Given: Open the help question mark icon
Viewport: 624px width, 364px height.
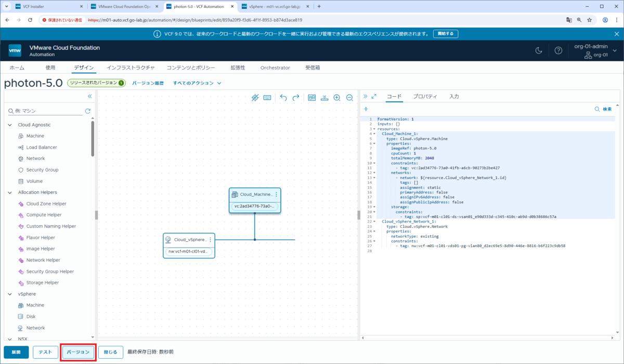Looking at the screenshot, I should [x=558, y=50].
